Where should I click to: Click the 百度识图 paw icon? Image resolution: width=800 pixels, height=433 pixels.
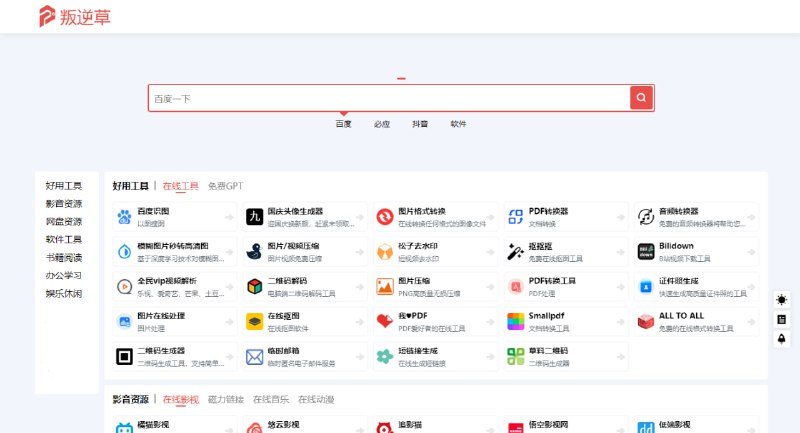click(x=124, y=217)
